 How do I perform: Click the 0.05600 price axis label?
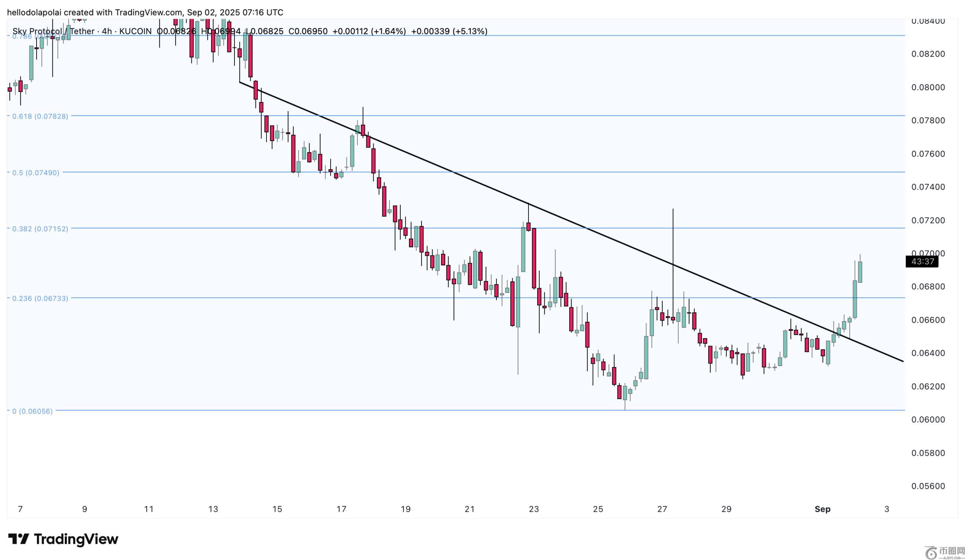coord(928,486)
